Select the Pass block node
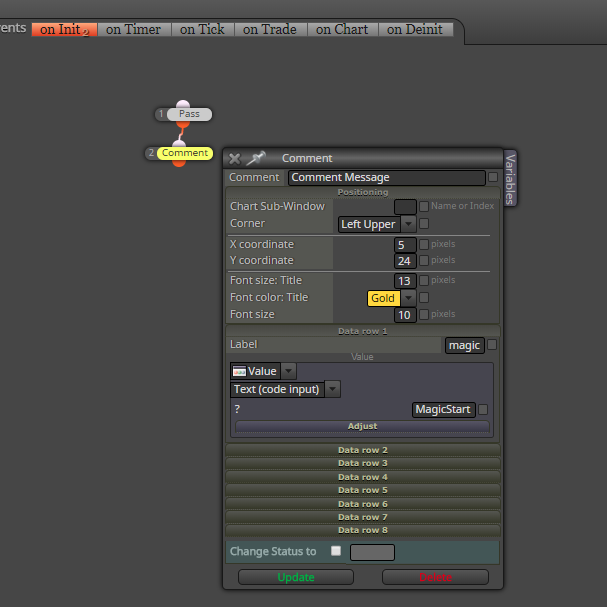The width and height of the screenshot is (607, 607). point(189,114)
